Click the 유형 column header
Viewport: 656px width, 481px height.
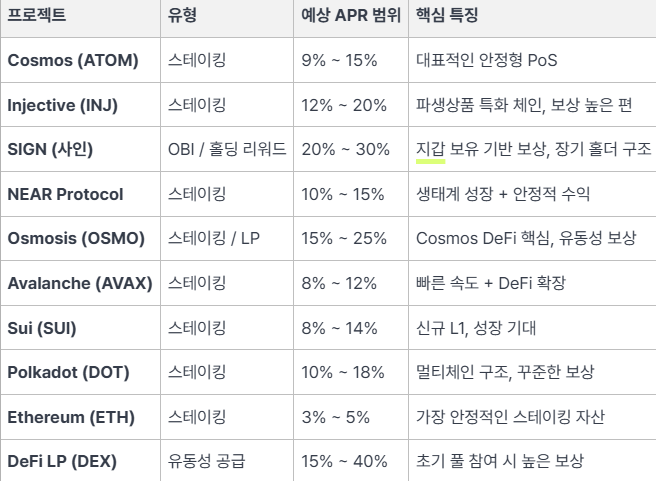(183, 17)
